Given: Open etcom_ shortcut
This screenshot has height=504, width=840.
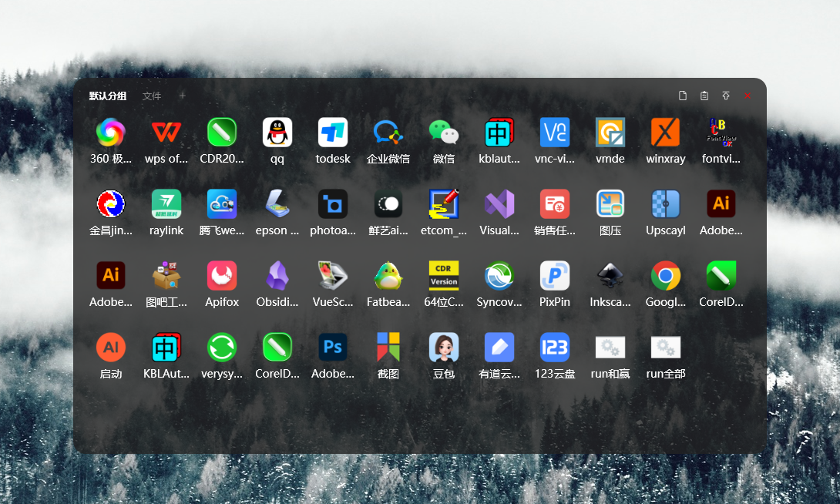Looking at the screenshot, I should click(444, 204).
